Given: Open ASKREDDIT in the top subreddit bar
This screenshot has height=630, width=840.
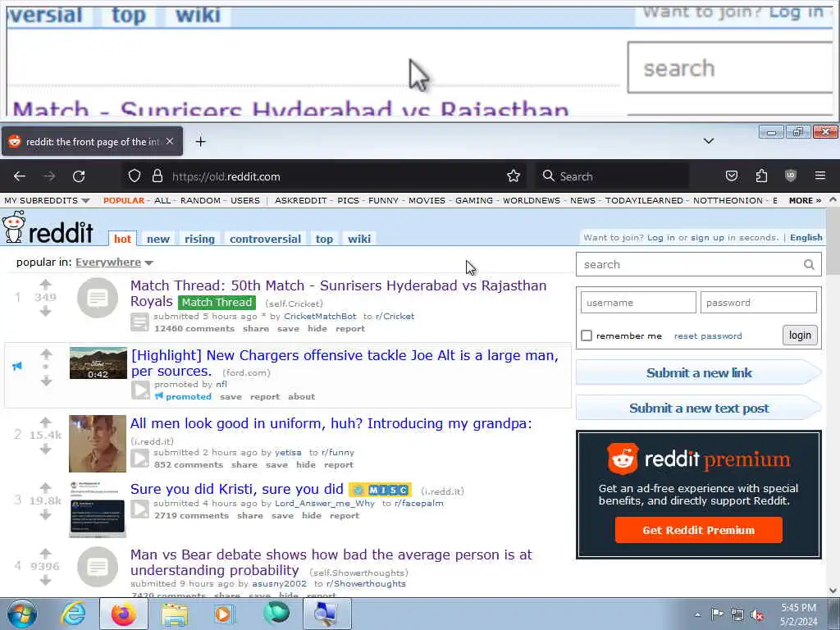Looking at the screenshot, I should (300, 200).
